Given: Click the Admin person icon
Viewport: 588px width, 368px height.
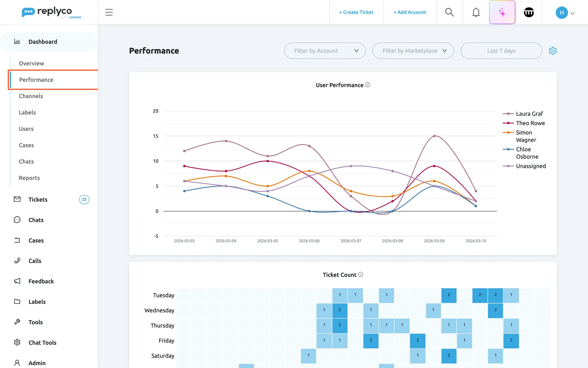Looking at the screenshot, I should pos(17,363).
